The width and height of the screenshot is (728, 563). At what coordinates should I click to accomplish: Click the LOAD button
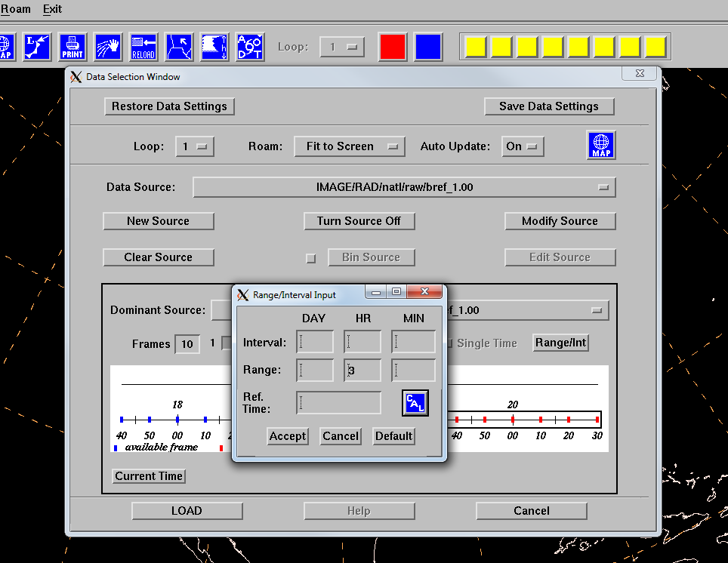click(x=187, y=511)
